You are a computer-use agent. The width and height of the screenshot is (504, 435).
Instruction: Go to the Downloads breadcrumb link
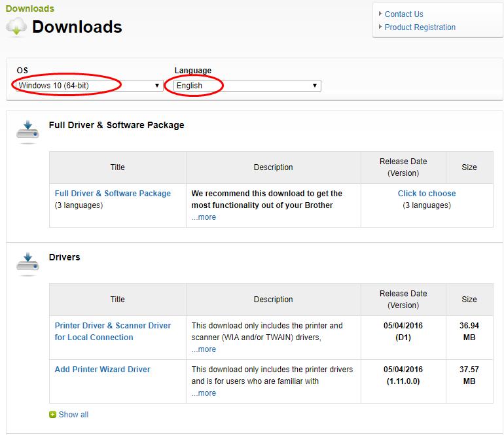pos(30,9)
